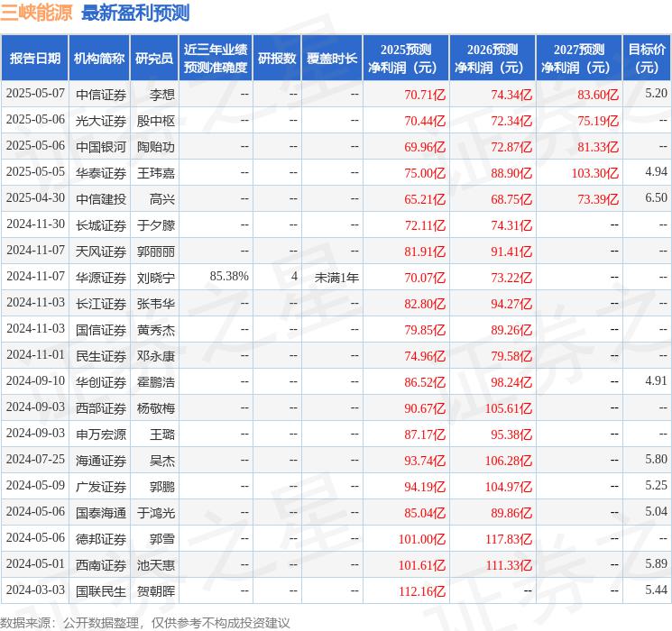The height and width of the screenshot is (631, 672).
Task: Click 民生证券 institution cell
Action: pyautogui.click(x=101, y=356)
